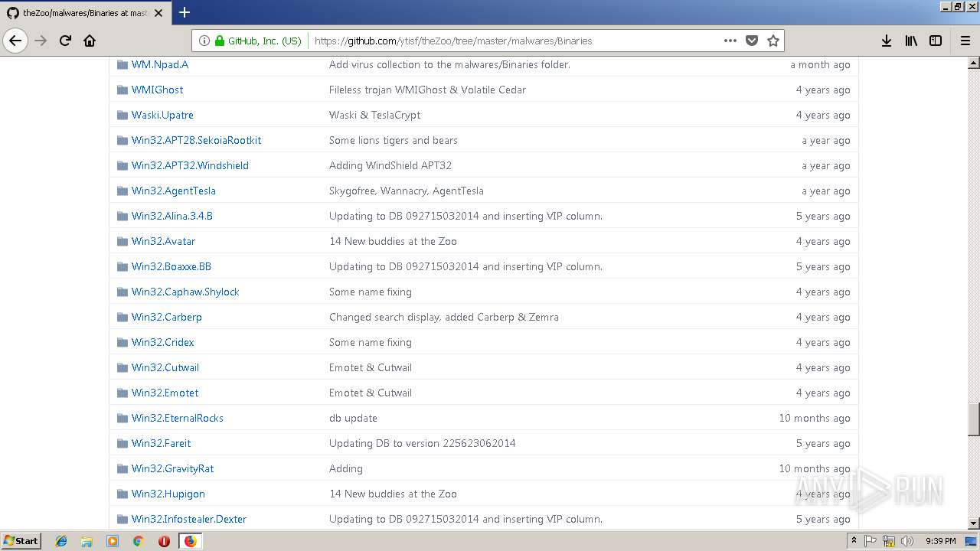Click the page scrollbar thumb
Screen dimensions: 980x551
coord(974,419)
